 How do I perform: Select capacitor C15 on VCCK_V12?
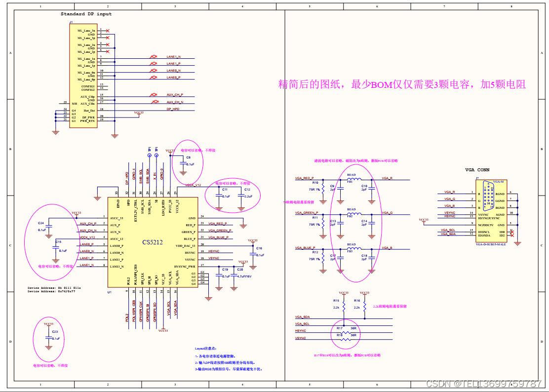click(x=55, y=247)
